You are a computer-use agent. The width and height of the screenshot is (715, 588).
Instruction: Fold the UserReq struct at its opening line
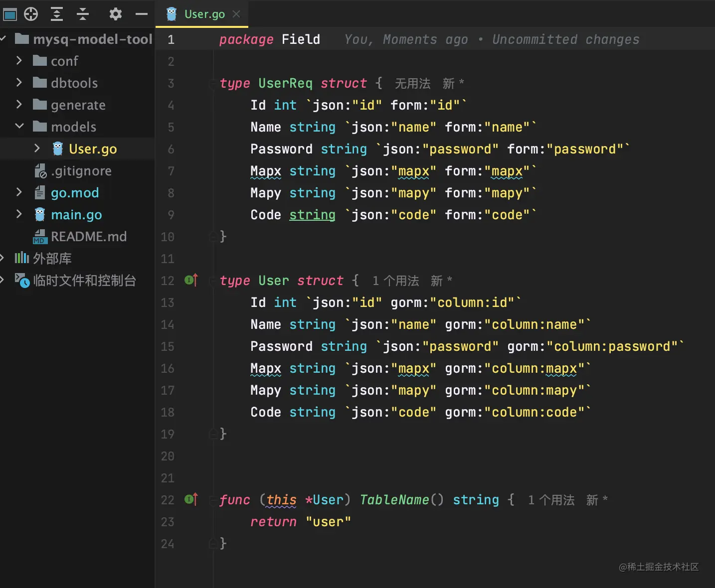click(x=213, y=83)
